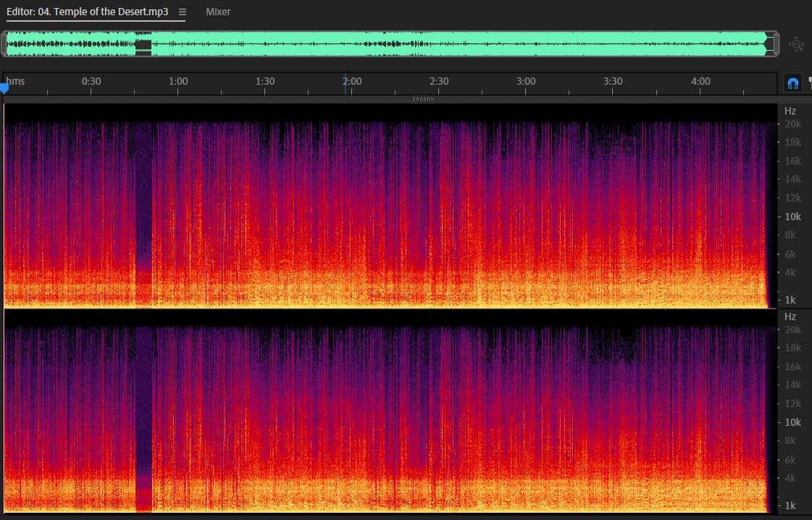Viewport: 812px width, 520px height.
Task: Click the Hz label of the upper channel scale
Action: [790, 111]
